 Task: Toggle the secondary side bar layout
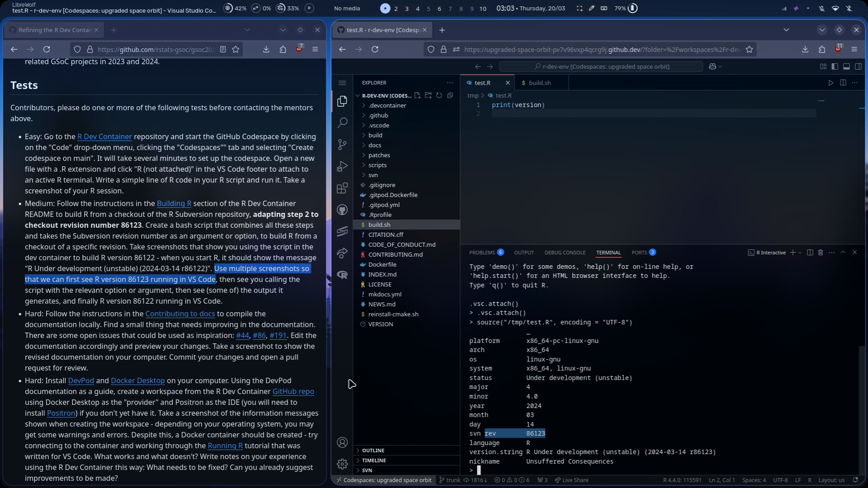858,66
